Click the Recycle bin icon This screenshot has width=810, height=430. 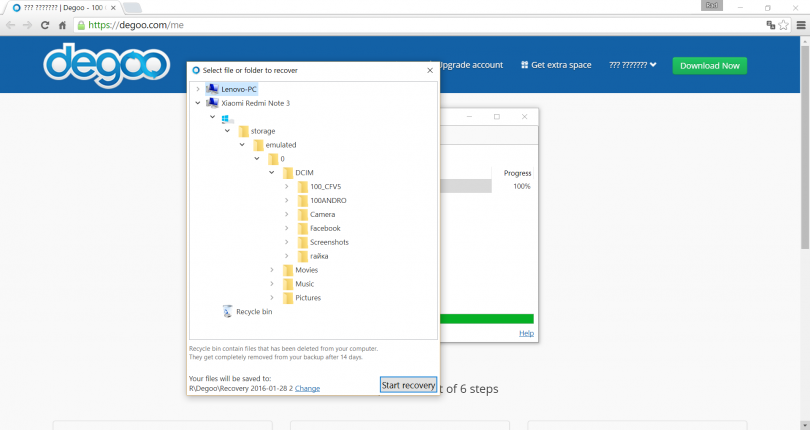(227, 312)
